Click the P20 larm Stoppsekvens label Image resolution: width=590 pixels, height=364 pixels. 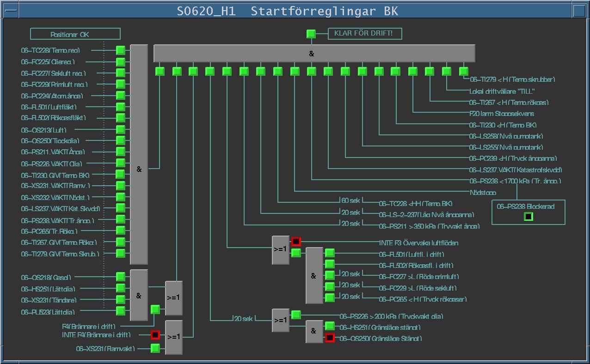[x=495, y=114]
